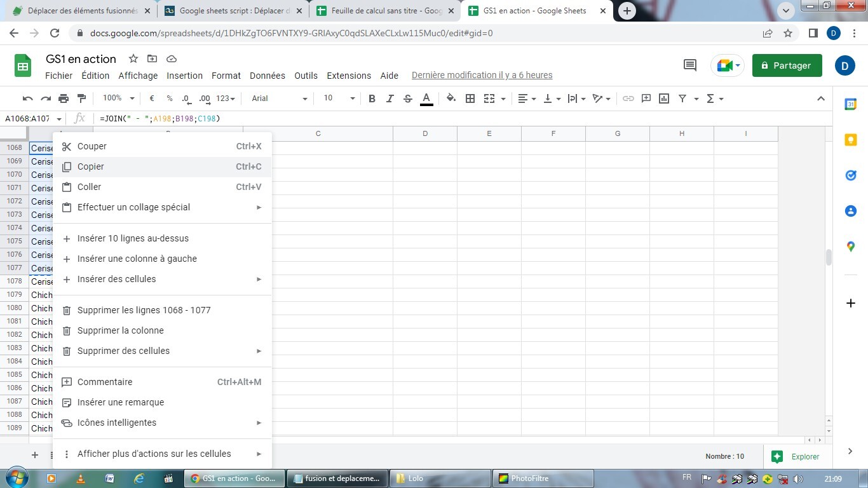Open font size 10 dropdown
868x488 pixels.
pos(339,98)
